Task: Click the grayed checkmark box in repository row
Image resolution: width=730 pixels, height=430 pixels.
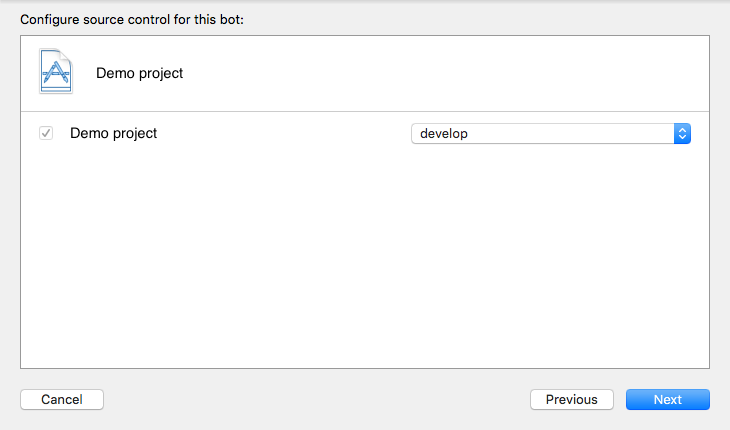Action: (46, 133)
